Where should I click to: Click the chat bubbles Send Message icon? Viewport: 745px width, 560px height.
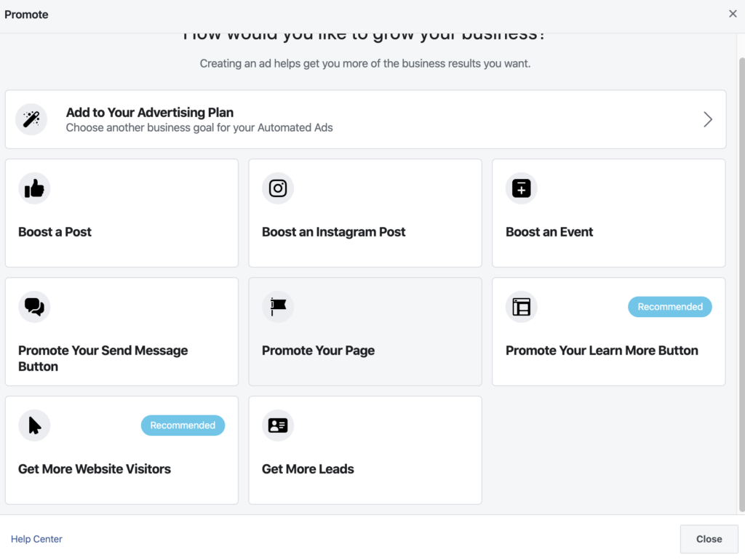point(34,307)
